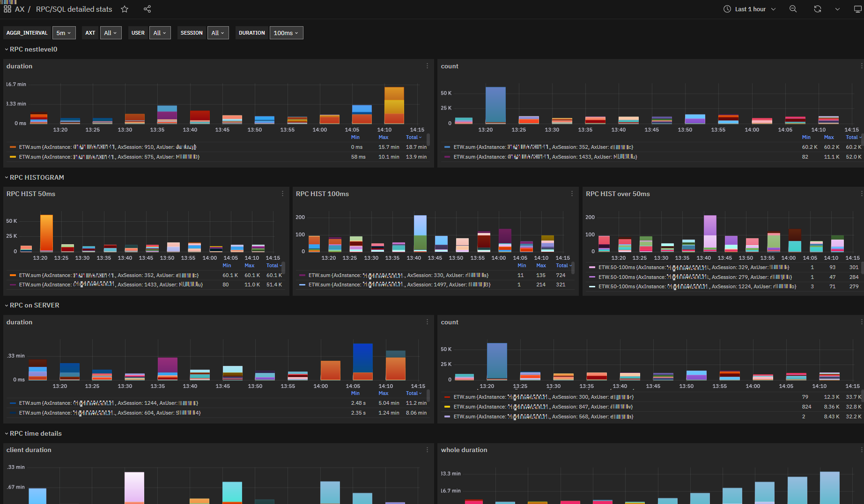Collapse the RPC HISTOGRAM row

coord(34,177)
